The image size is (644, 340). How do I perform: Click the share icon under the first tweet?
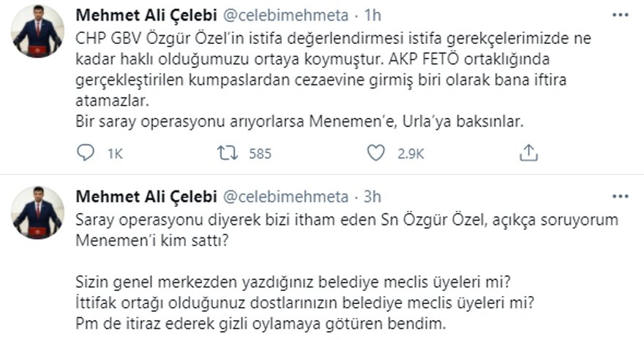tap(528, 153)
